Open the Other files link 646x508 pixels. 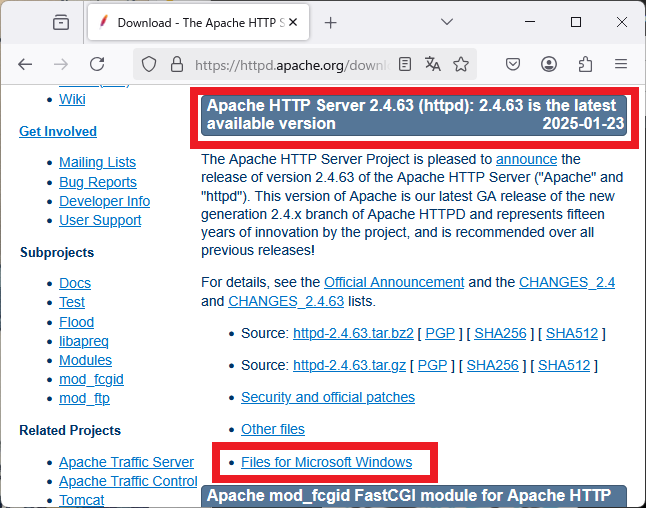click(273, 429)
